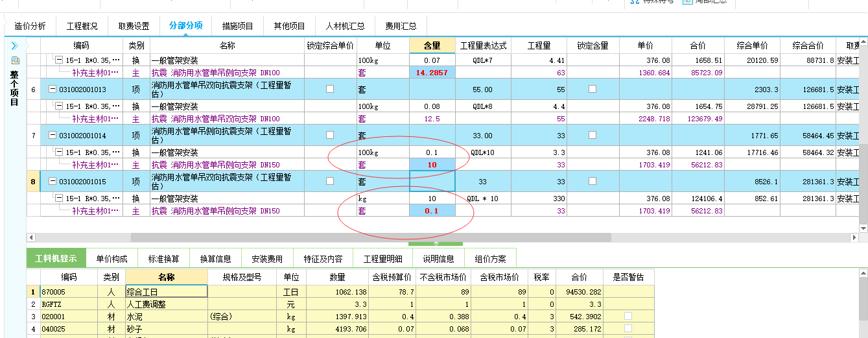Click the 综合合价 column header
This screenshot has width=868, height=338.
click(808, 45)
